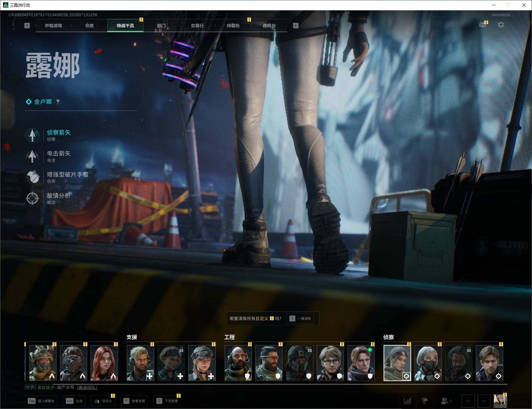Go to the 改枪台 tab
This screenshot has height=409, width=532.
pyautogui.click(x=269, y=26)
